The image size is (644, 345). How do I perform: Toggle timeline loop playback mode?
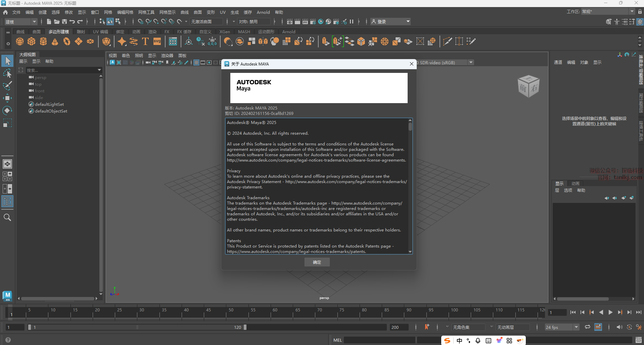pos(587,327)
